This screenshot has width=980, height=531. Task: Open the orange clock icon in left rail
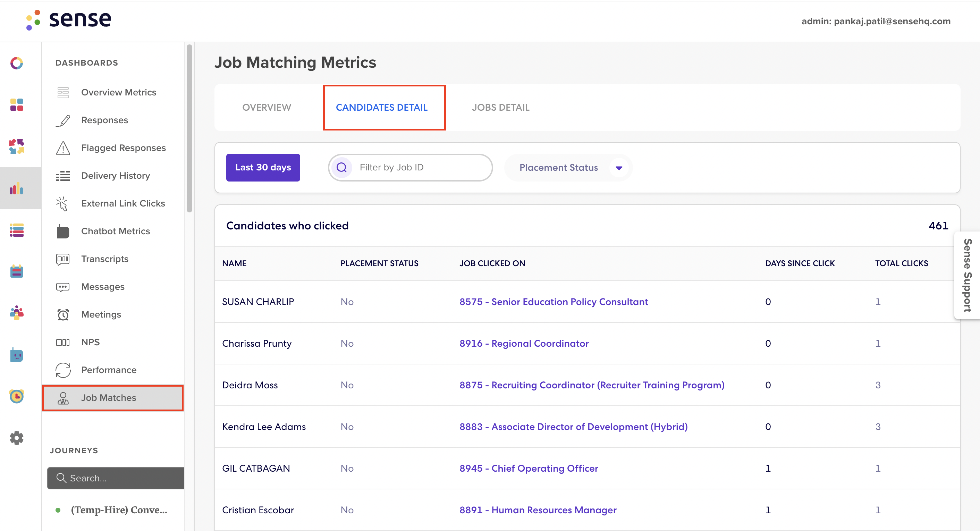16,396
